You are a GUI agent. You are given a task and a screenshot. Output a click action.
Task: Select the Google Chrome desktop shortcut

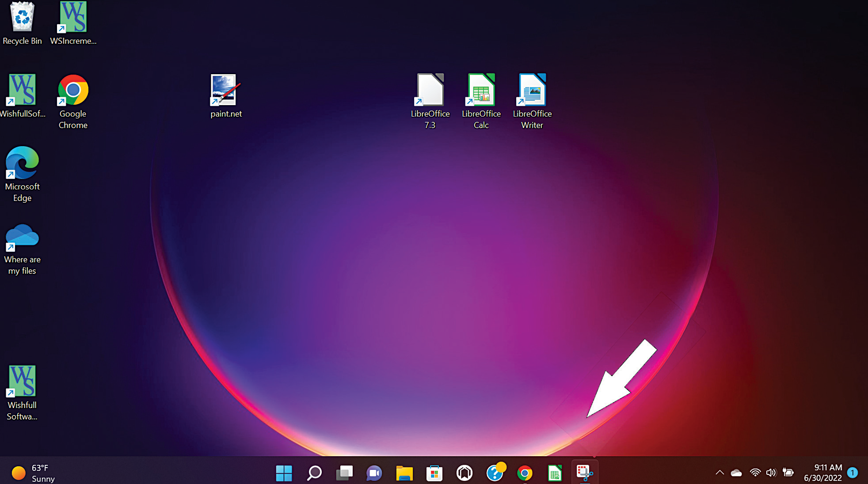coord(73,102)
